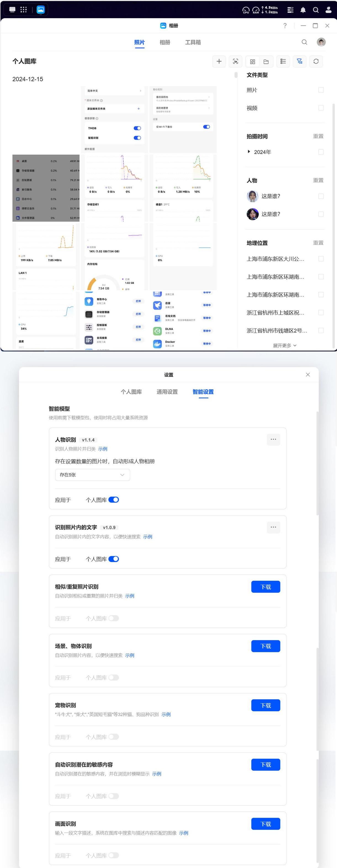Image resolution: width=337 pixels, height=868 pixels.
Task: Select the album app in taskbar
Action: [x=41, y=9]
